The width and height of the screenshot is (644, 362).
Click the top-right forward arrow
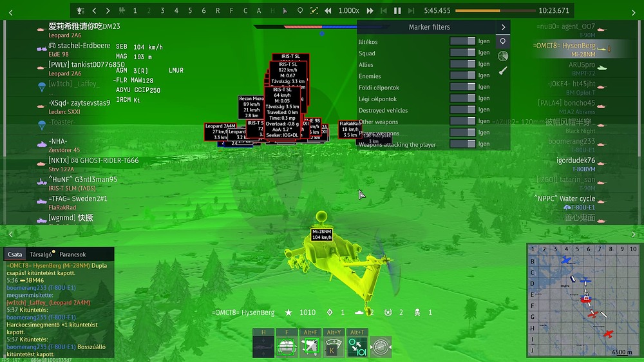coord(633,13)
